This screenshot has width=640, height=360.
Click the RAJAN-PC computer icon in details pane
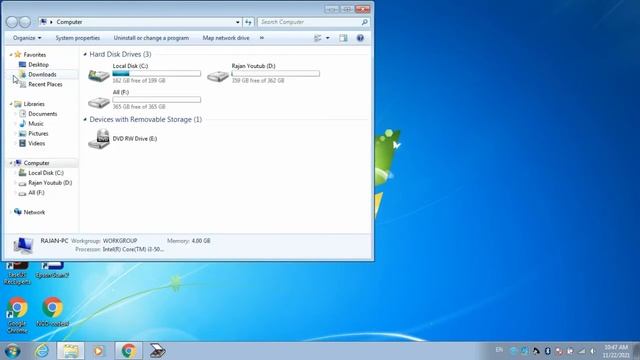click(x=23, y=245)
